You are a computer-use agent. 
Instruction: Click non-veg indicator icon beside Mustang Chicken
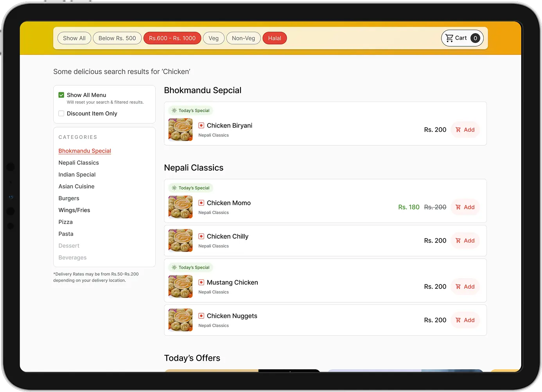[x=201, y=282]
